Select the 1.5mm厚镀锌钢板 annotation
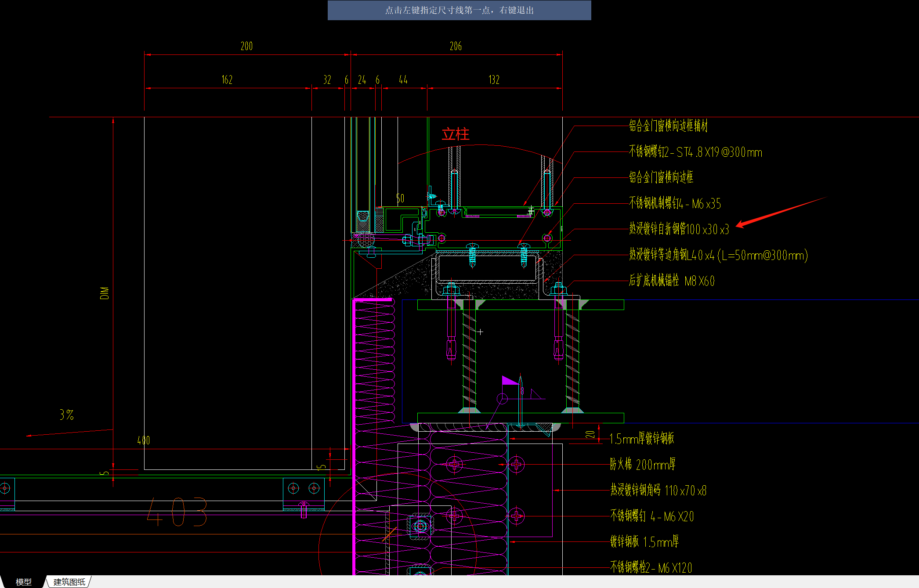This screenshot has height=588, width=919. point(642,438)
